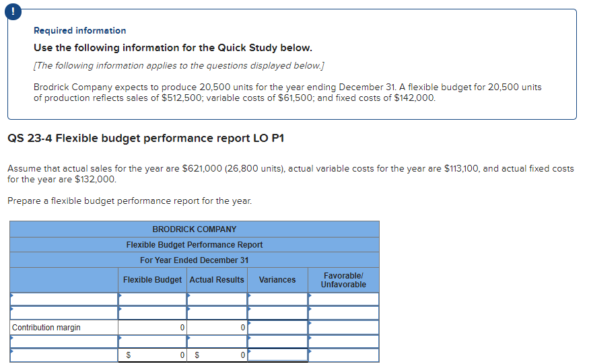Open the Favorable/Unfavorable dropdown in the Contribution margin row

[343, 327]
